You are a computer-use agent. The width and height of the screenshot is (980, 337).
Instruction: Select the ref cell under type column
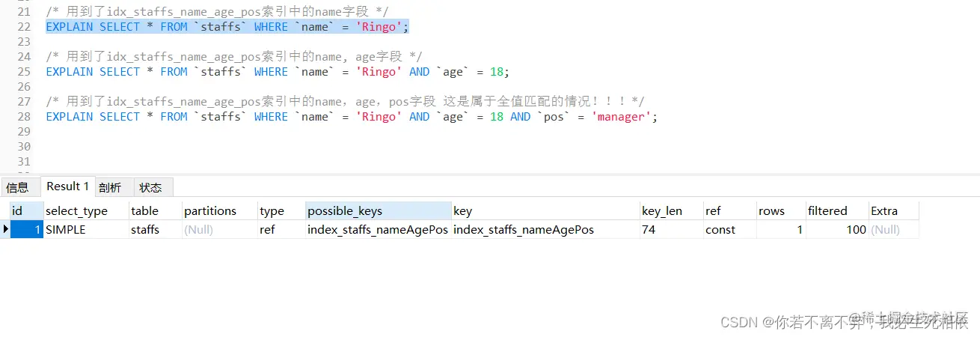tap(281, 230)
